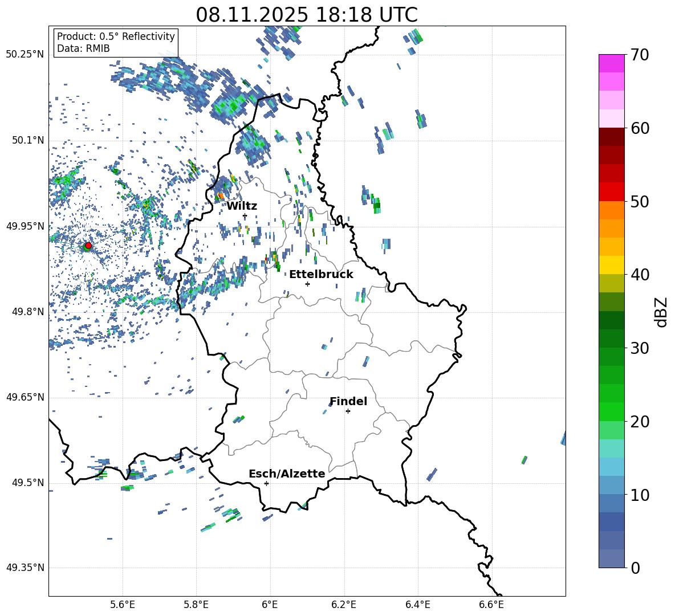Click the dark green colorbar segment above 32 dBZ
The height and width of the screenshot is (616, 675).
611,320
